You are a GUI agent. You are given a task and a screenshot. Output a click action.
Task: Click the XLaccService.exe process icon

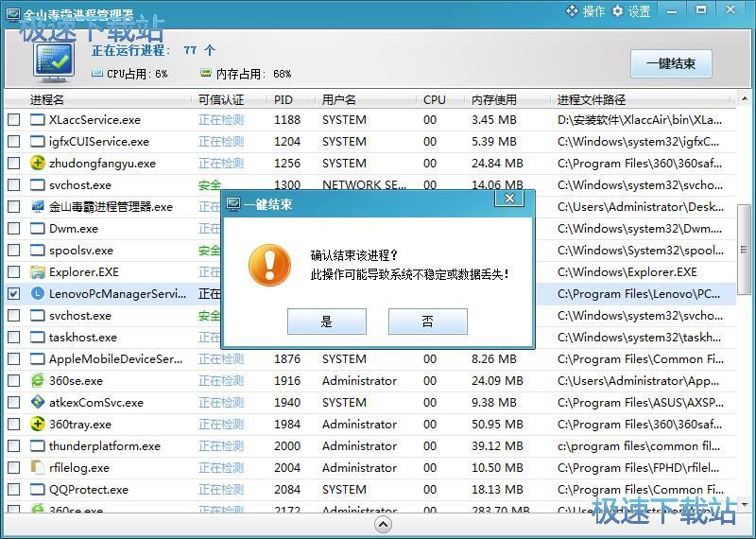tap(38, 120)
